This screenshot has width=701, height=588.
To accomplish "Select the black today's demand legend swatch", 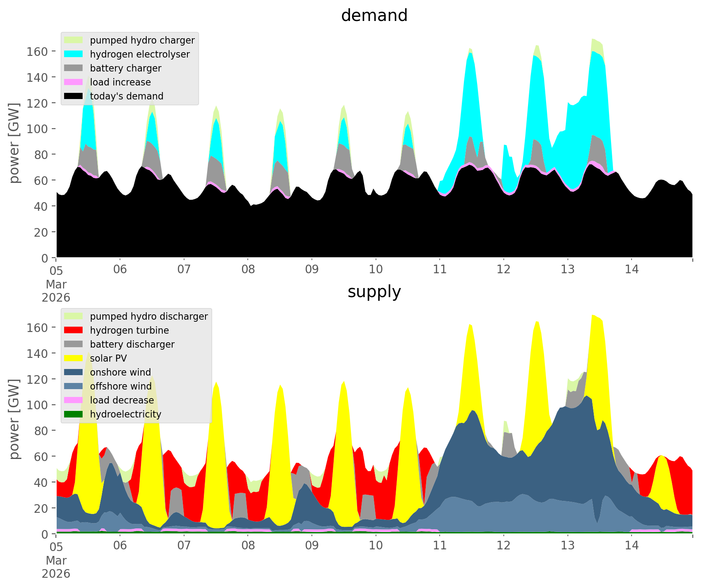I will tap(74, 96).
